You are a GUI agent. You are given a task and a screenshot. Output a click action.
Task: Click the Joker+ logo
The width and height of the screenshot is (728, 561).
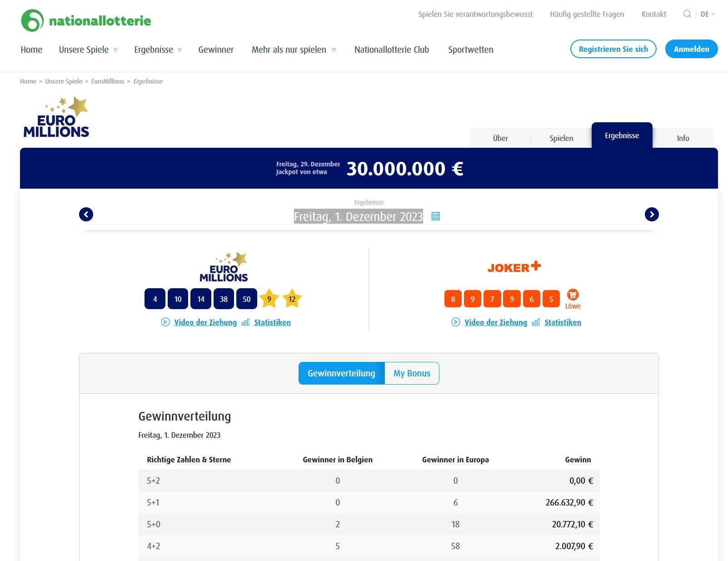(x=514, y=267)
